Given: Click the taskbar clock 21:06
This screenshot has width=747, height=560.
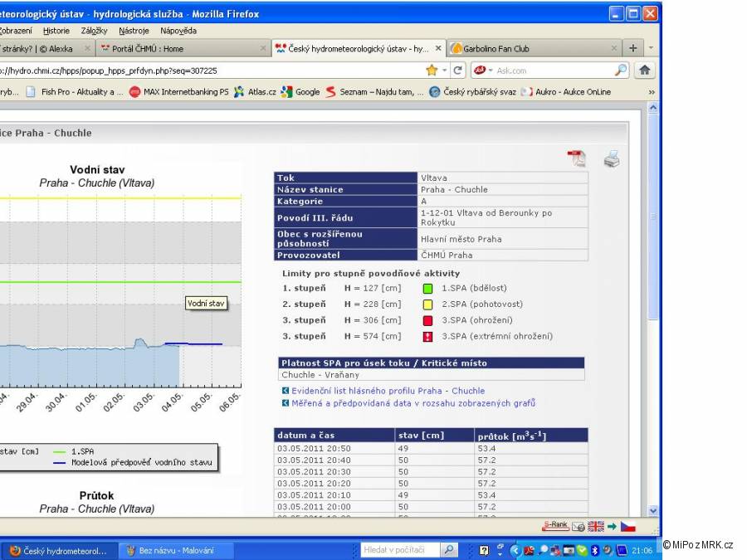Looking at the screenshot, I should pos(642,551).
